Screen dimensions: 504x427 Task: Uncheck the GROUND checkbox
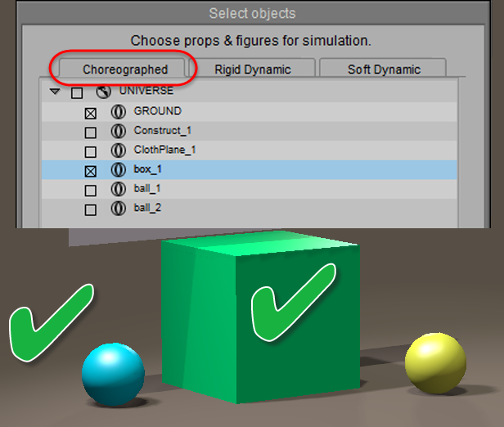click(x=90, y=113)
